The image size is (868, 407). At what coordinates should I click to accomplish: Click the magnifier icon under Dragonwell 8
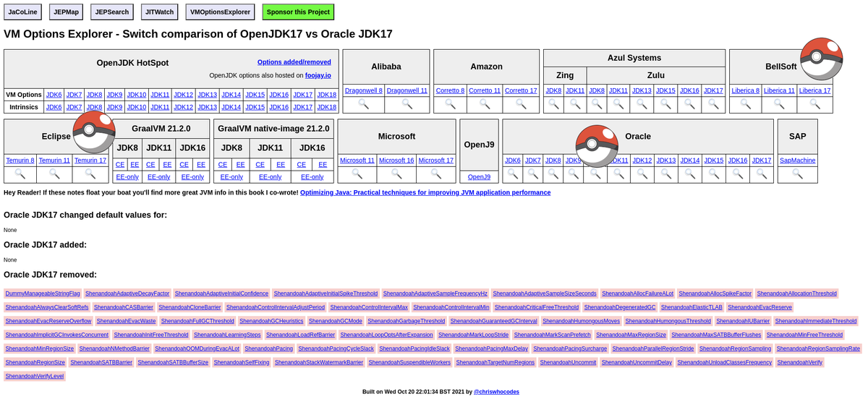(364, 105)
